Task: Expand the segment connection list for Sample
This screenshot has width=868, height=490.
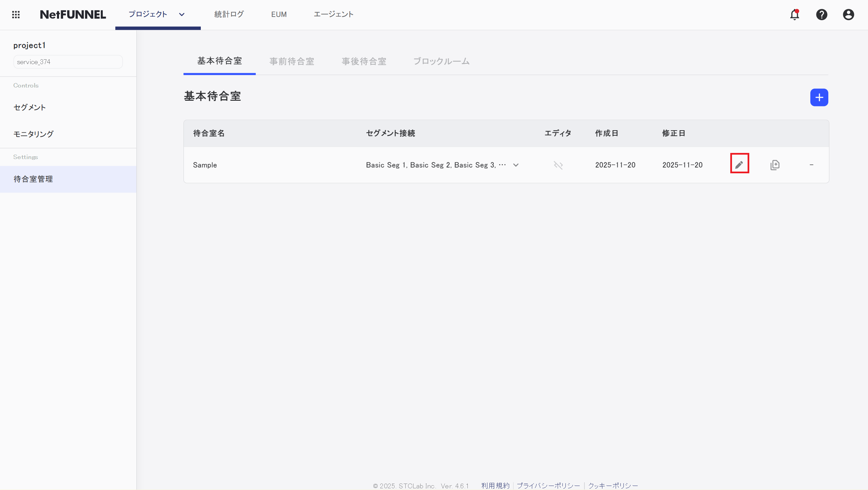Action: [516, 165]
